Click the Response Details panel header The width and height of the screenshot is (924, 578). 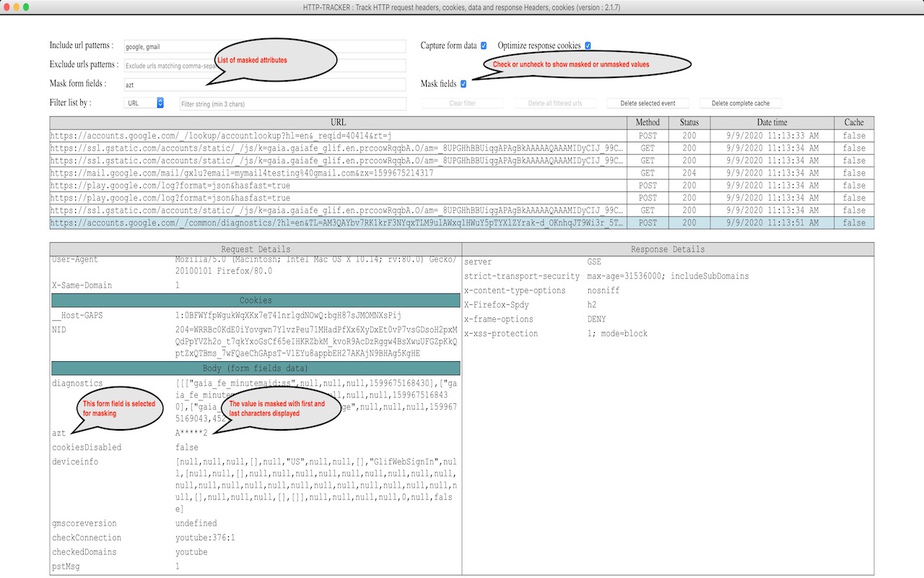point(668,249)
